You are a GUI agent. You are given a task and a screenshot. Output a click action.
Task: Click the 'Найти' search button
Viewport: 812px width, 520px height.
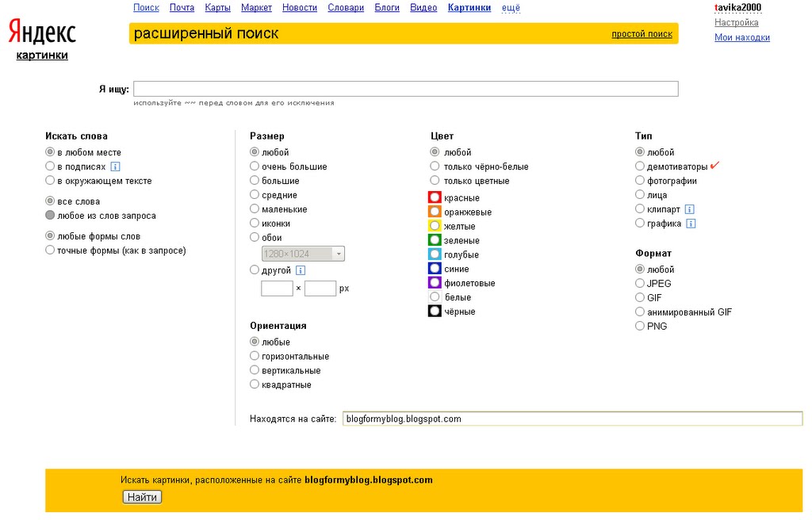tap(142, 497)
